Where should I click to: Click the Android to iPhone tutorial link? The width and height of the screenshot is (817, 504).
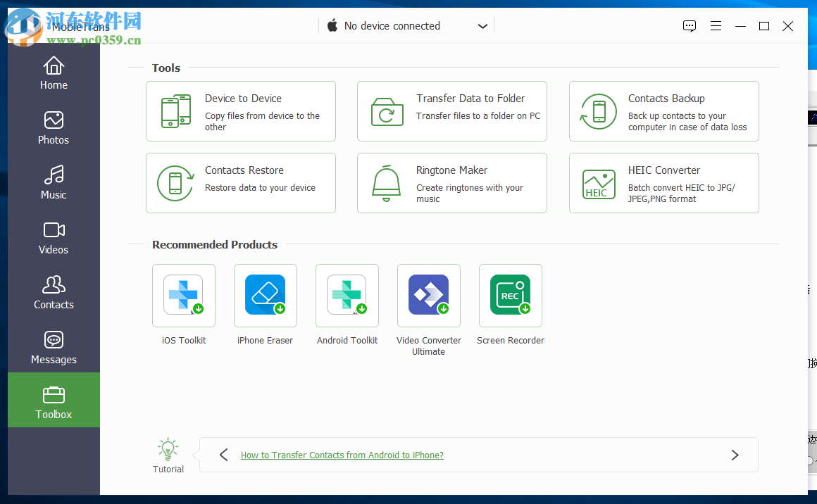(342, 455)
